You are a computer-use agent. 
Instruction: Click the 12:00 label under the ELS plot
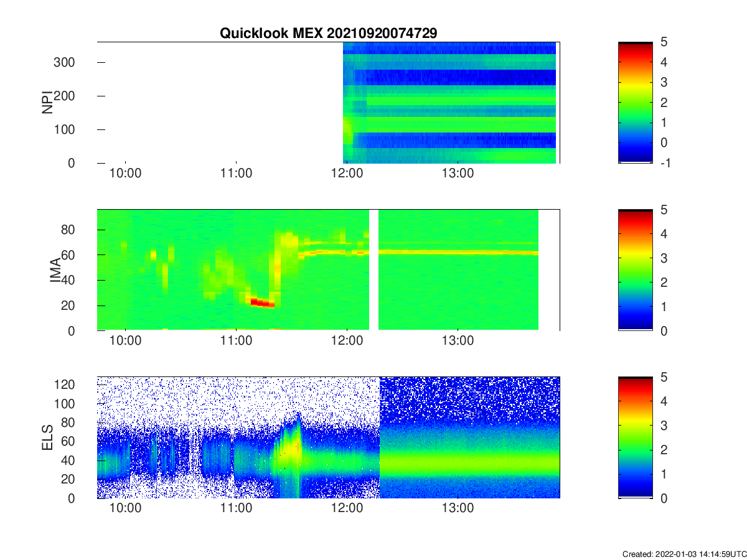click(x=347, y=509)
